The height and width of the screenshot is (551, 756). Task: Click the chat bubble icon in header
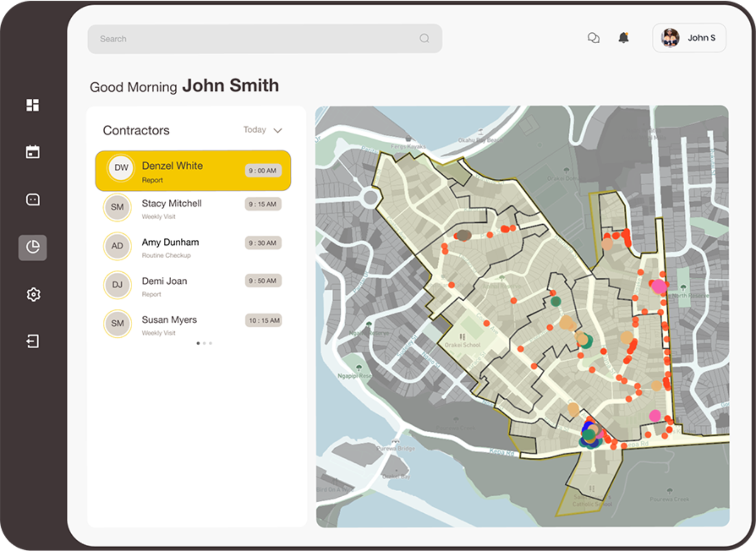coord(593,37)
